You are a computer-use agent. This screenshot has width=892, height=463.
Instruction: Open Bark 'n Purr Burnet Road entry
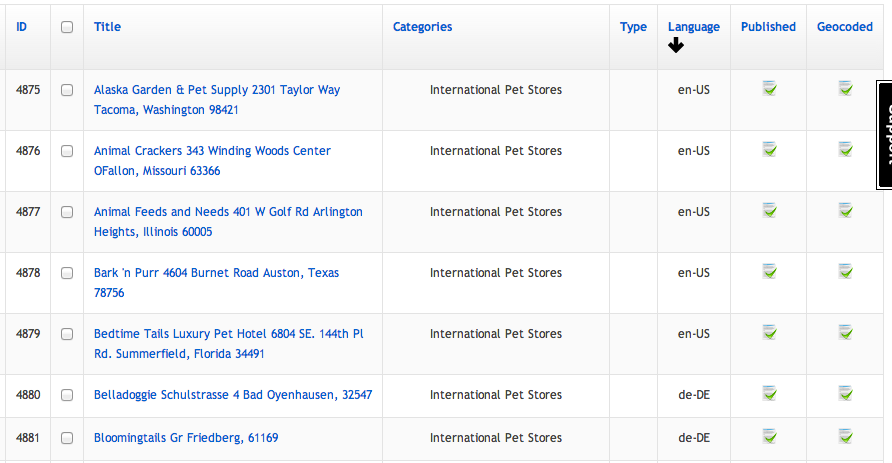pos(216,282)
